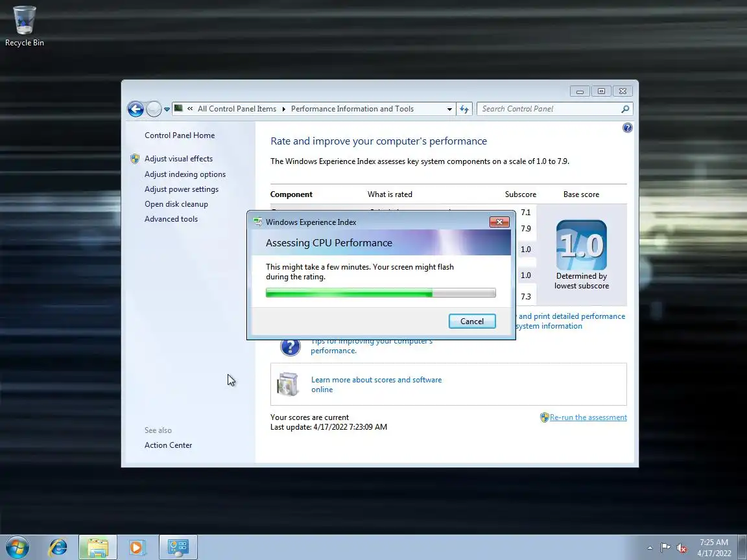Click the software box icon beside Learn more
Screen dimensions: 747x560
point(288,384)
